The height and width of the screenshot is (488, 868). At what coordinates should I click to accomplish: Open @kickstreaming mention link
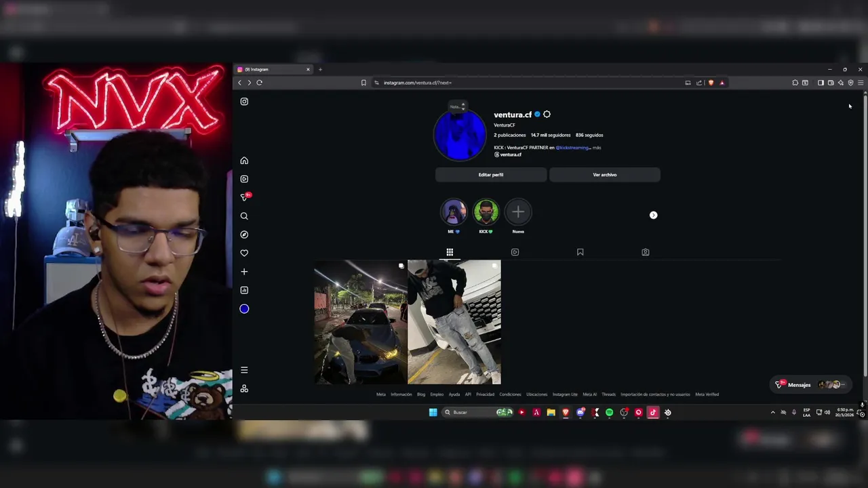tap(573, 148)
